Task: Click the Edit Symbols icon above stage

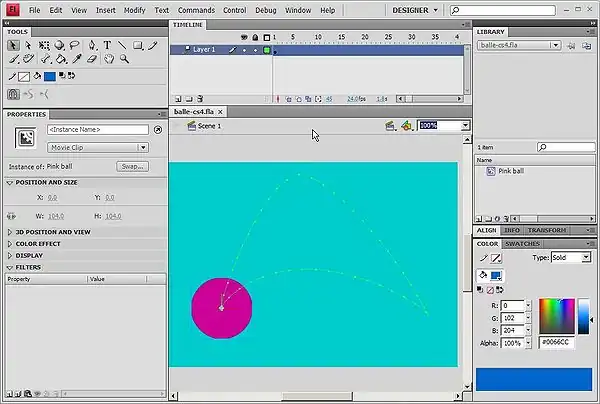Action: point(407,126)
